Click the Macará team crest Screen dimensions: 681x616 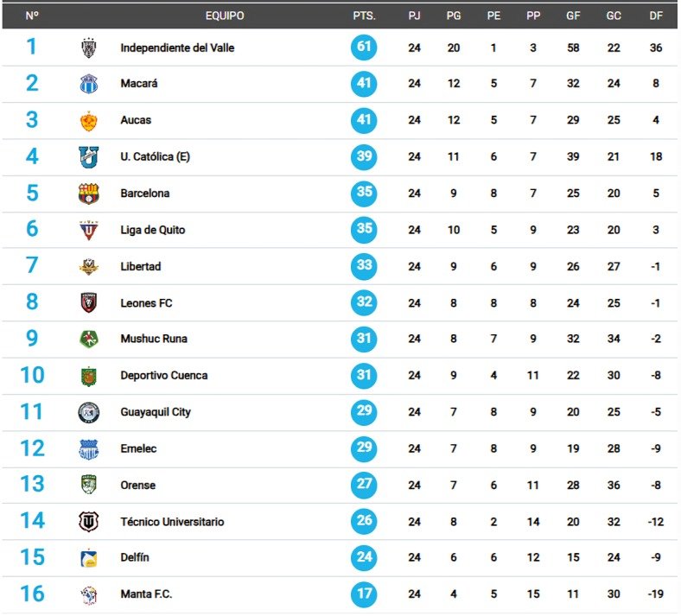[89, 84]
